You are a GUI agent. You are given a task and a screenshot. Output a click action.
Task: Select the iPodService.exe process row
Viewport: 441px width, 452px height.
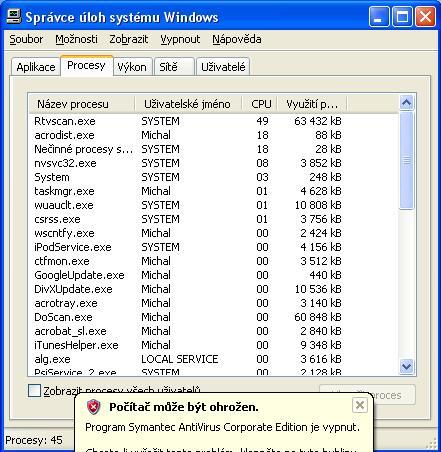(213, 247)
